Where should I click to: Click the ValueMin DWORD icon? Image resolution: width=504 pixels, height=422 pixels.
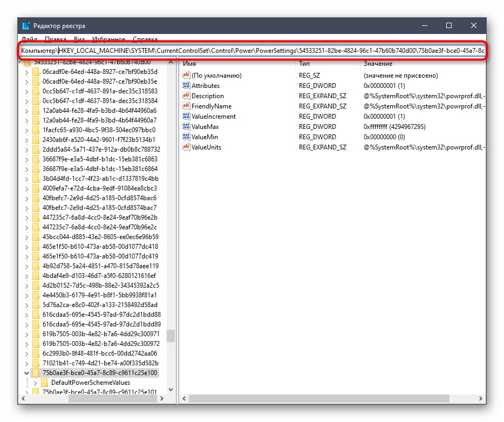coord(186,137)
